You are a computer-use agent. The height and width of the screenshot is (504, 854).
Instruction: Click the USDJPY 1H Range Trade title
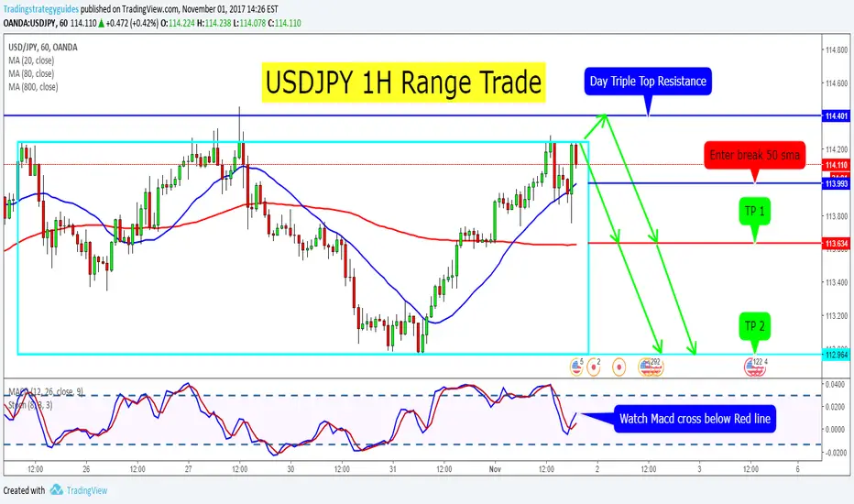[403, 82]
